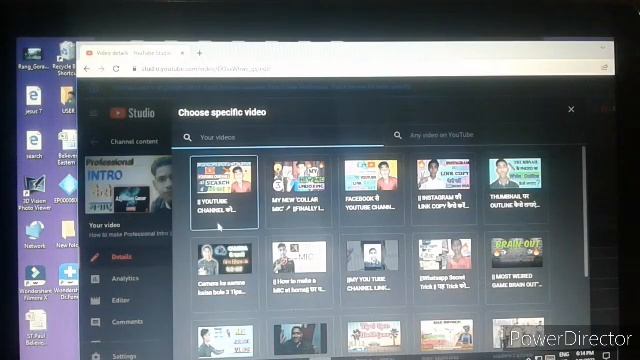Open the Studio hamburger menu
The image size is (640, 360).
click(x=93, y=113)
